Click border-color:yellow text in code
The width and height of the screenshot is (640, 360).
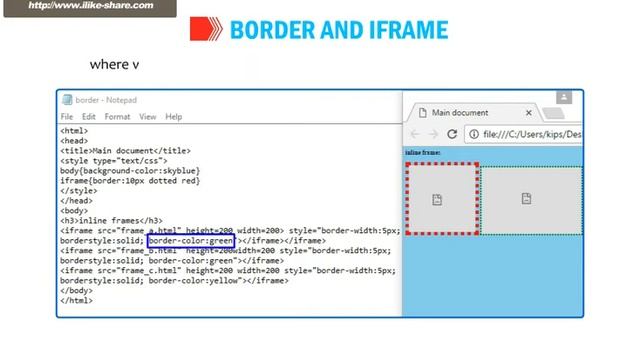click(x=193, y=281)
